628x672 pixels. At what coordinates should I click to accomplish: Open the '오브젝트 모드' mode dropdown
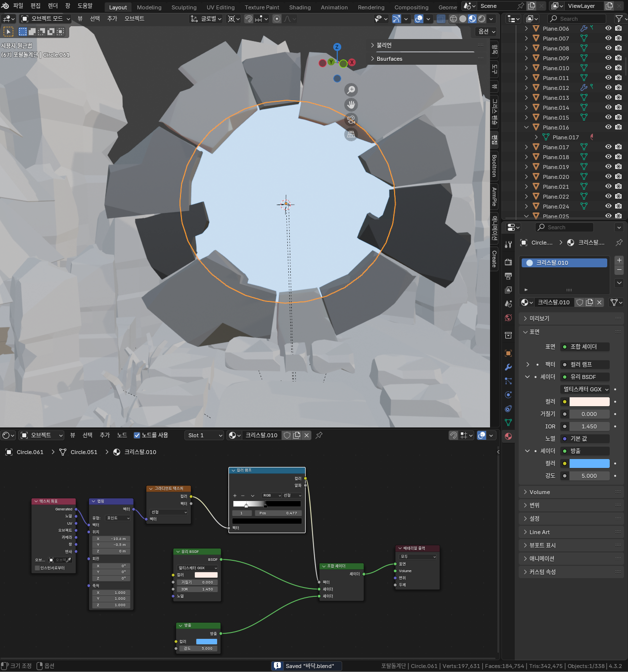coord(45,19)
